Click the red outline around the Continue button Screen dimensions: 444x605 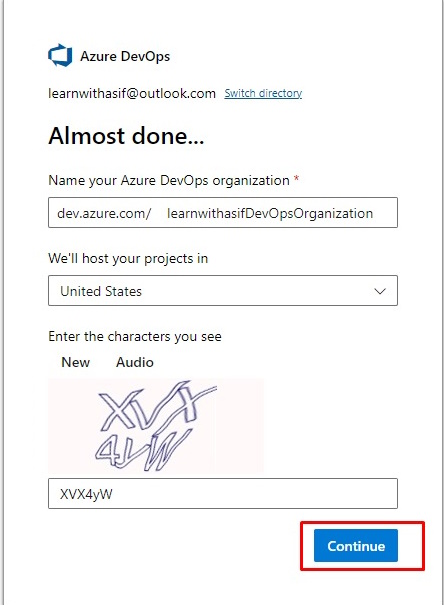pyautogui.click(x=363, y=523)
